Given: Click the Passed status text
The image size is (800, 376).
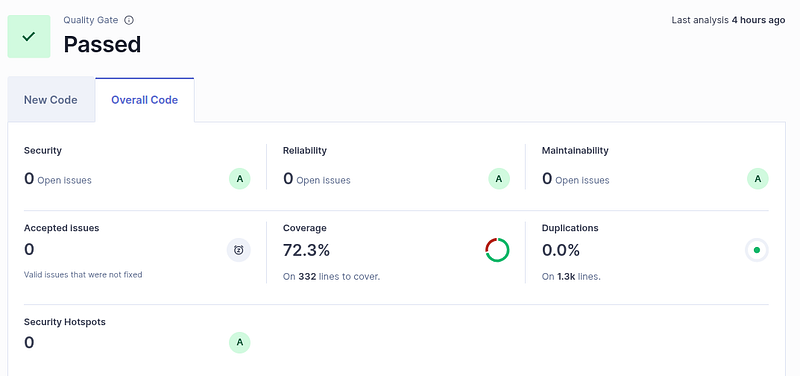Looking at the screenshot, I should click(102, 45).
